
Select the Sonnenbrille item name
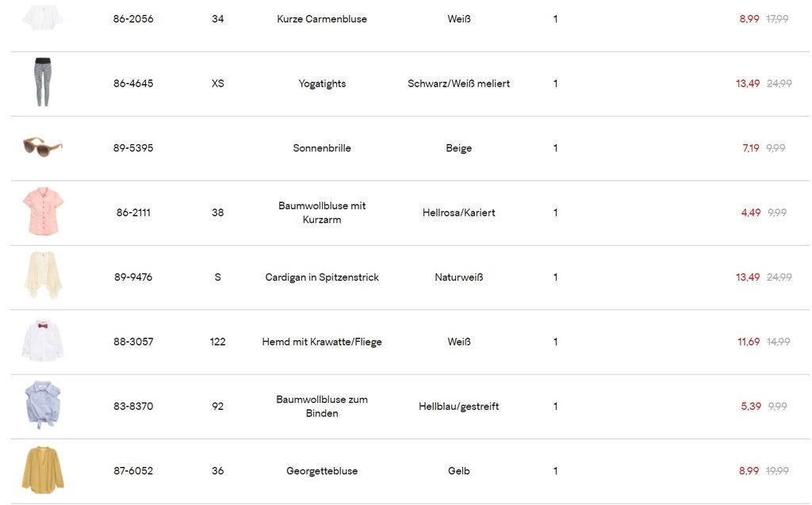tap(322, 148)
